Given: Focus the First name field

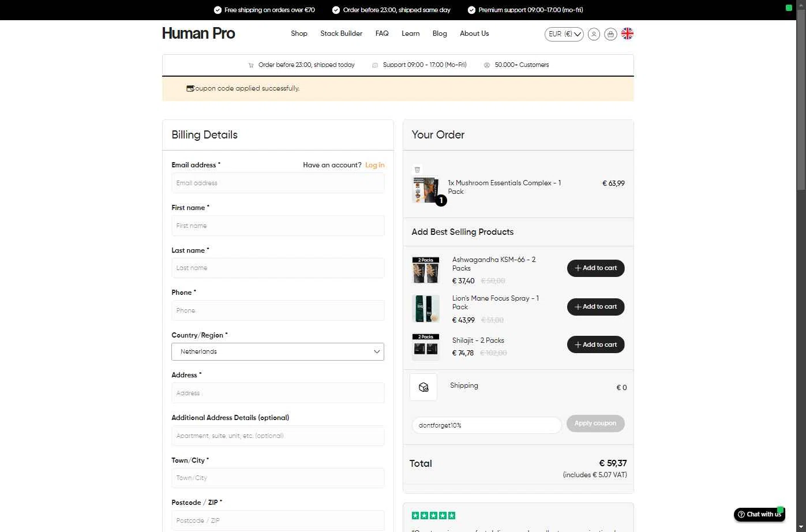Looking at the screenshot, I should click(x=278, y=226).
